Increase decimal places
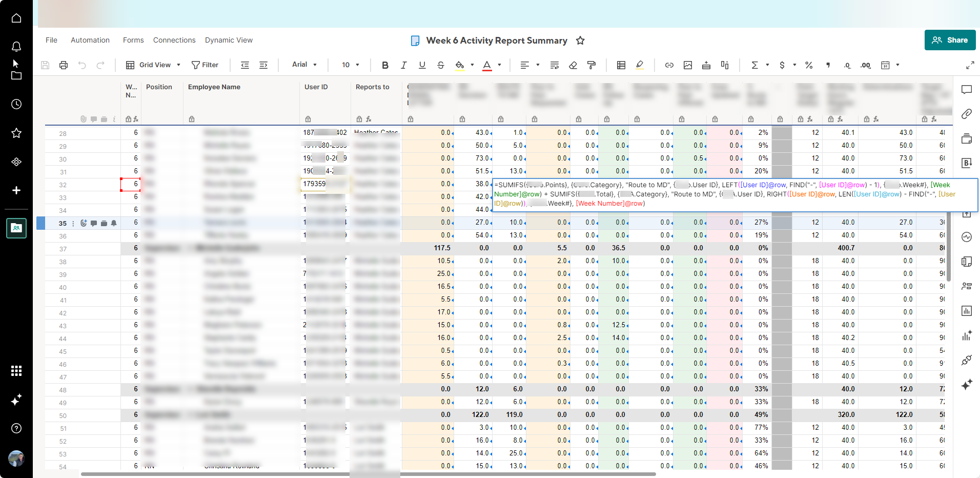This screenshot has height=478, width=980. pyautogui.click(x=866, y=65)
